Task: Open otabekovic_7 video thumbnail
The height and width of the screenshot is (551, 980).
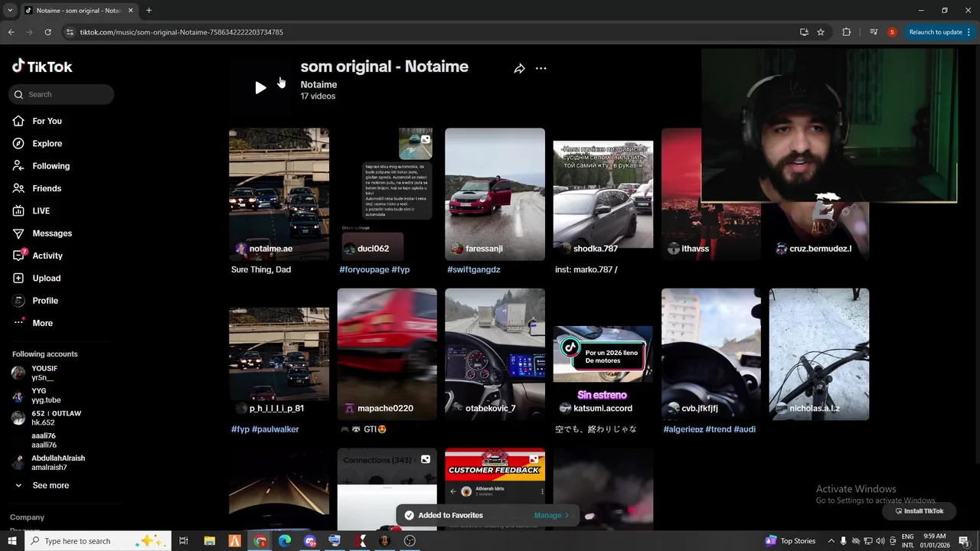Action: click(x=495, y=354)
